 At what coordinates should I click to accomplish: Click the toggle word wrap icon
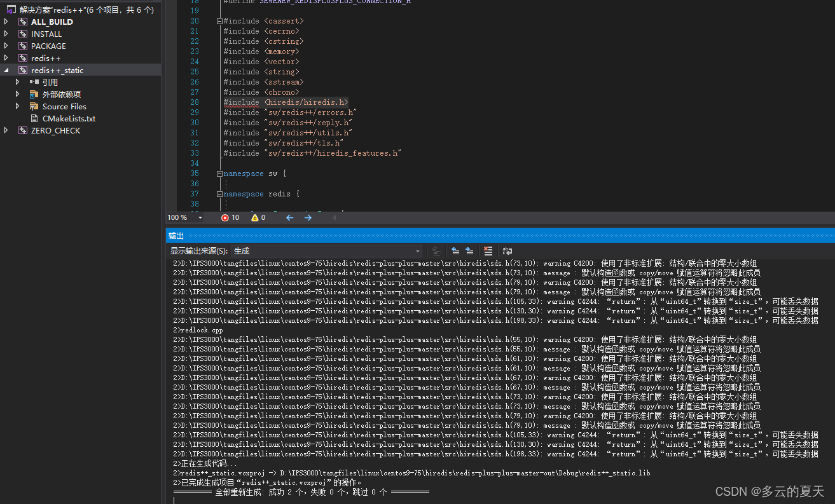(x=506, y=250)
